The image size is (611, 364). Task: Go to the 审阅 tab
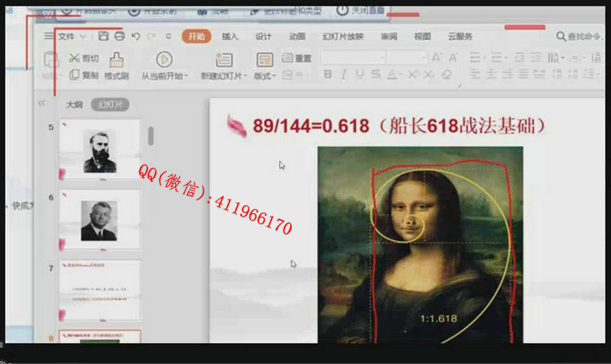pos(389,37)
